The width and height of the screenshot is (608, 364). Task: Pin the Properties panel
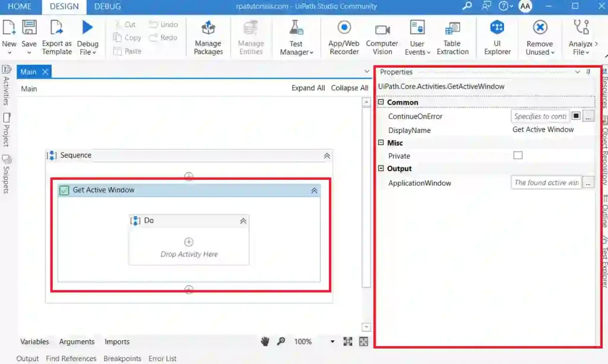coord(588,72)
